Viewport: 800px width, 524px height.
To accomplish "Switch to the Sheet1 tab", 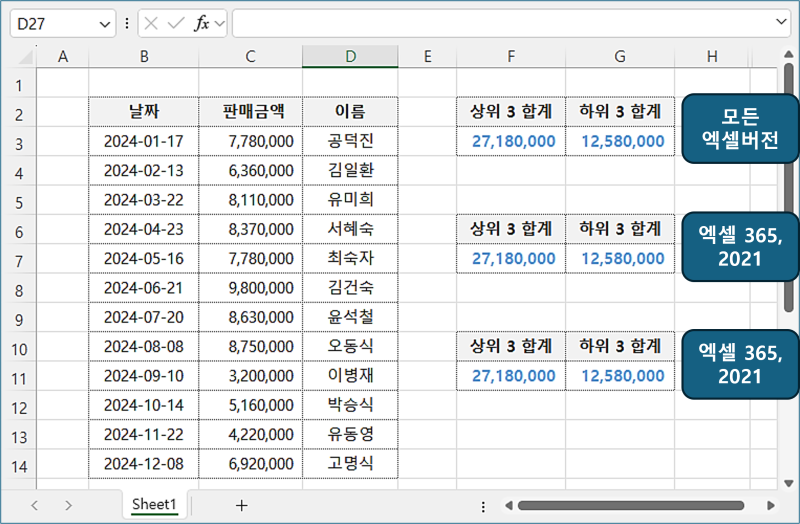I will click(x=154, y=505).
